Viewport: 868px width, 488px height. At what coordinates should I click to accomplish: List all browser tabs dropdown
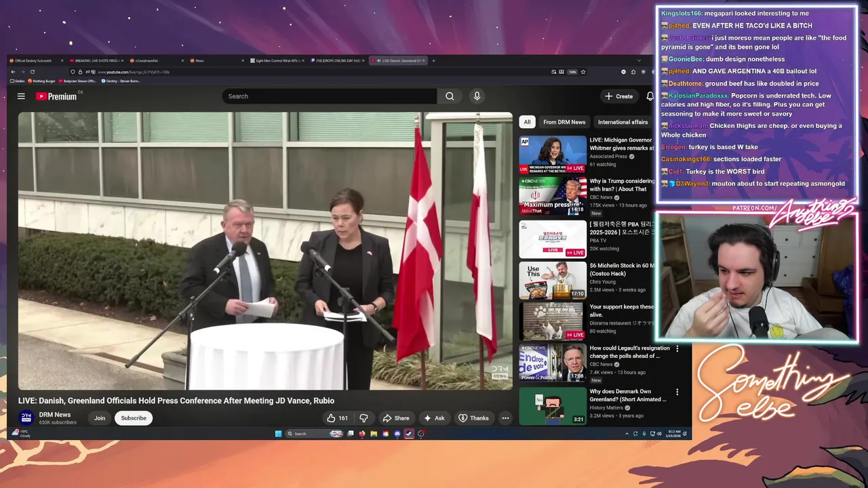pos(639,60)
